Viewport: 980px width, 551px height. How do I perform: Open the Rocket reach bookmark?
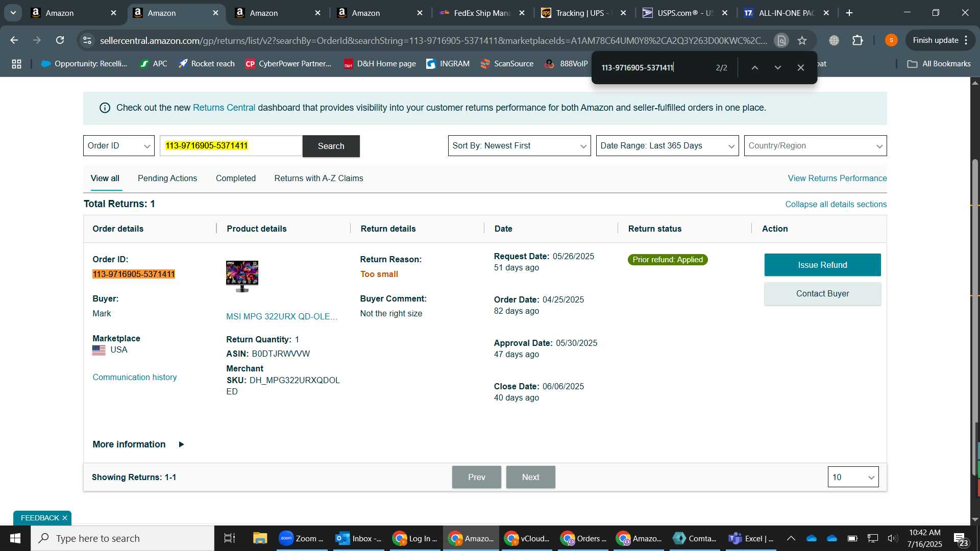(207, 64)
